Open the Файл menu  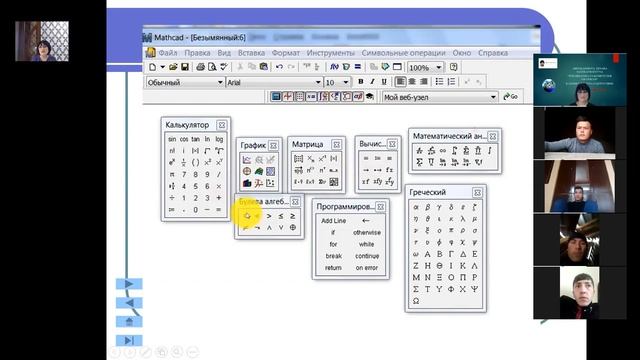(167, 53)
